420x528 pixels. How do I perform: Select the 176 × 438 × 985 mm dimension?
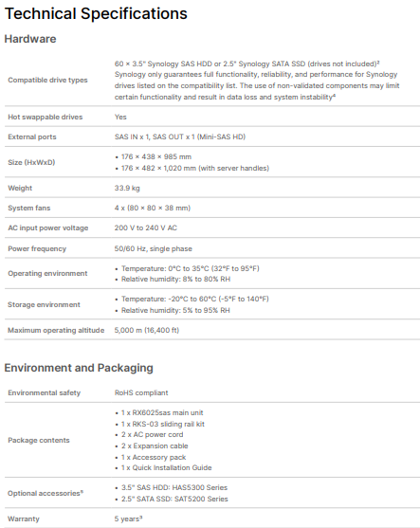[156, 156]
